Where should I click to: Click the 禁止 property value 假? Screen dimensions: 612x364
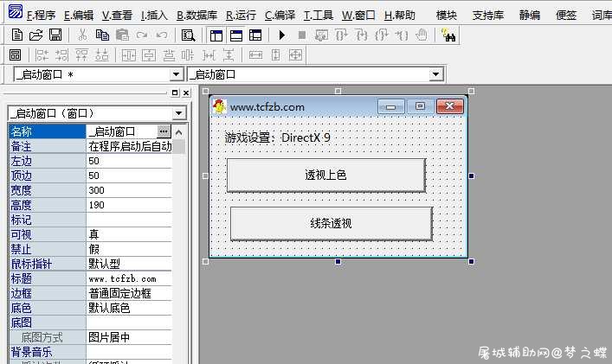[x=129, y=249]
